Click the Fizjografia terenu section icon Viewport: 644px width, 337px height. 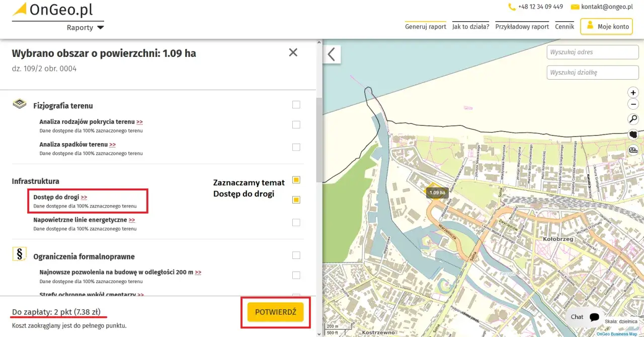[x=19, y=103]
